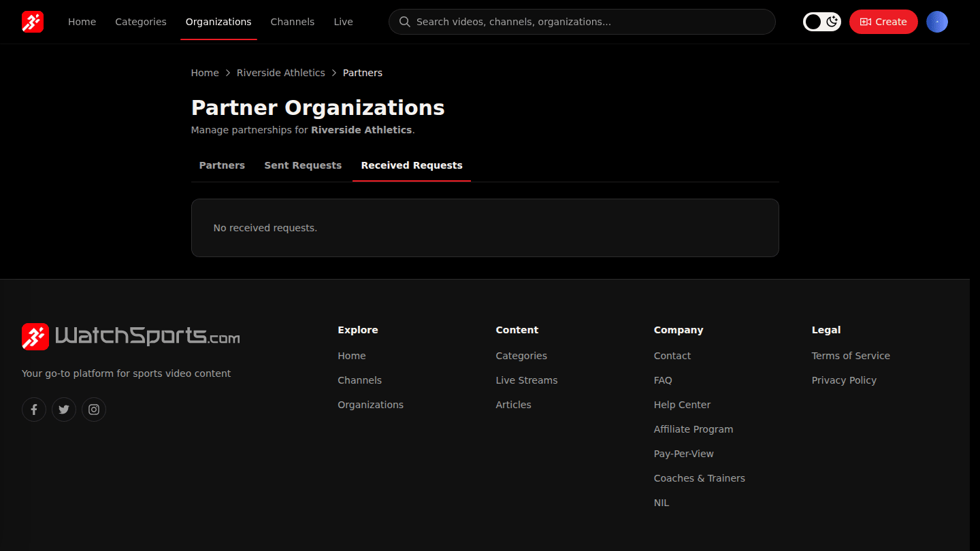The image size is (980, 551).
Task: Open Facebook social icon in footer
Action: pyautogui.click(x=34, y=410)
